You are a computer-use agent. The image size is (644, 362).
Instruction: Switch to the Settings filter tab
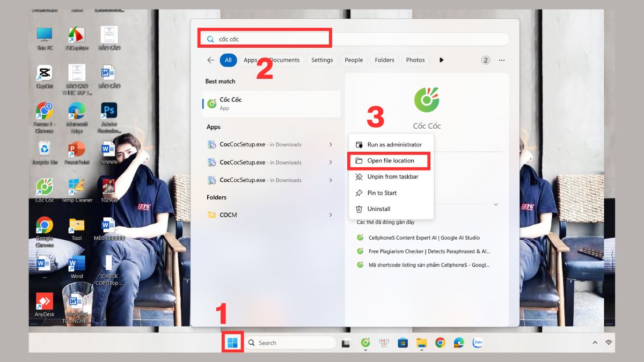(x=322, y=60)
